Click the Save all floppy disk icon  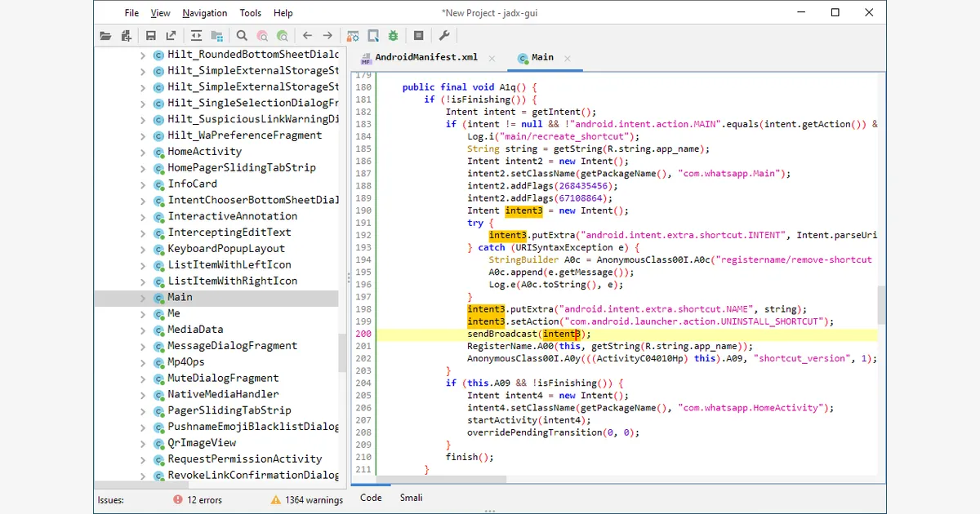(151, 36)
